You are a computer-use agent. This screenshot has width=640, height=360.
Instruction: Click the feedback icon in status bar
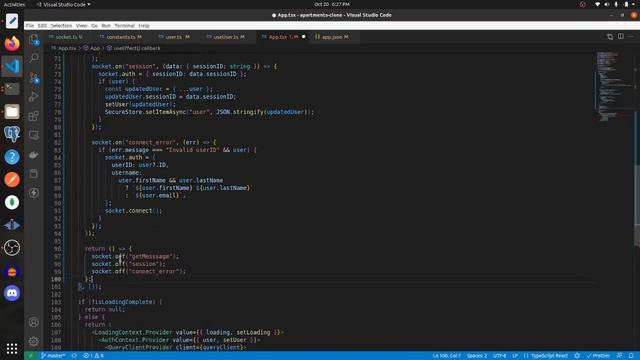pyautogui.click(x=620, y=356)
